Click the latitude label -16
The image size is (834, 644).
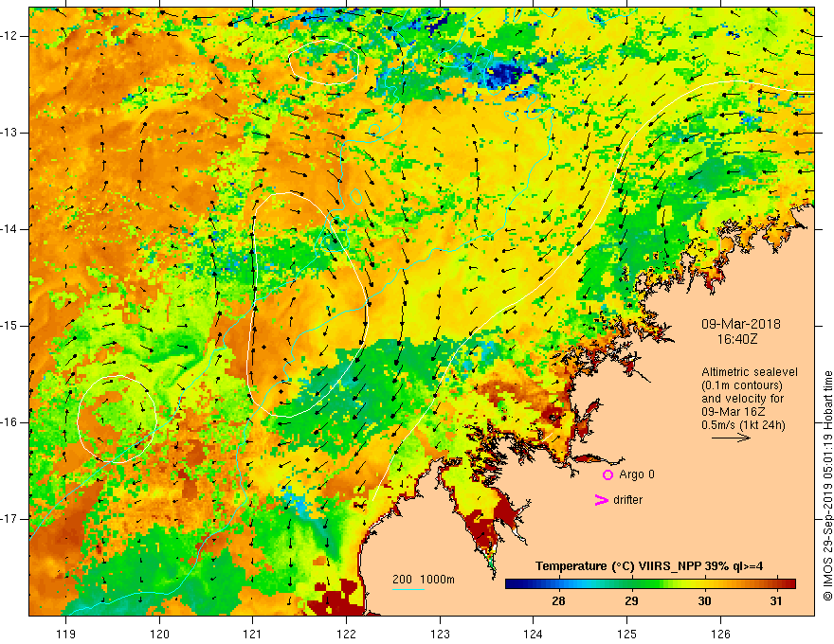pos(9,422)
